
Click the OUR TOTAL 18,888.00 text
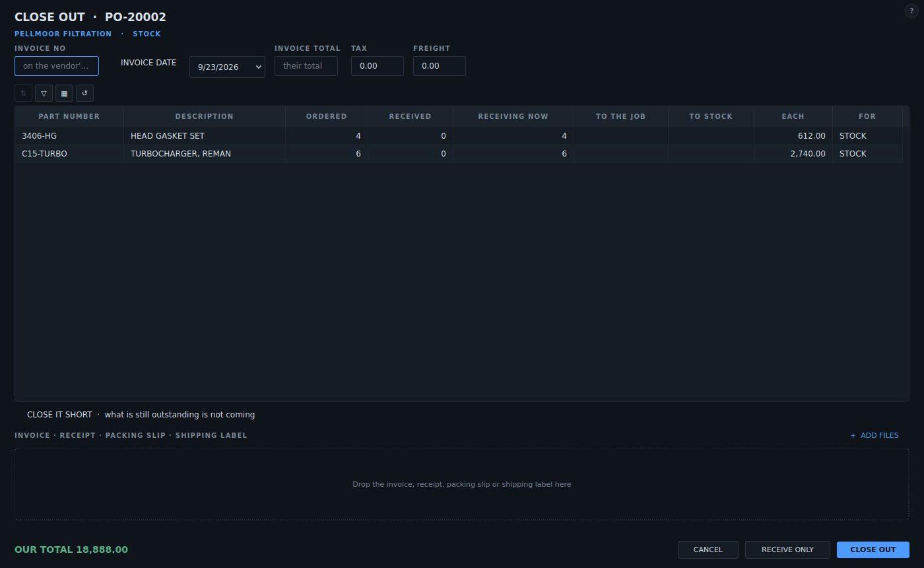coord(71,550)
